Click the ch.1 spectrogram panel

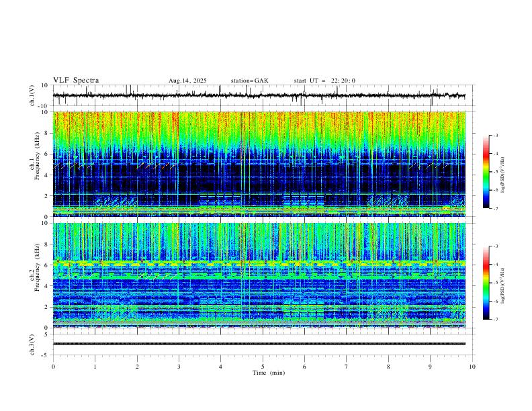pyautogui.click(x=259, y=164)
